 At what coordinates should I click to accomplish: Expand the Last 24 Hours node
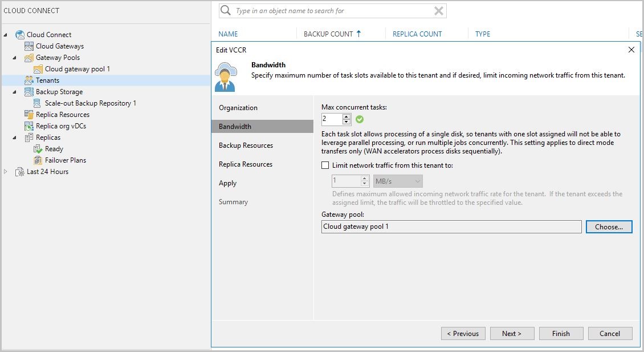click(x=6, y=172)
